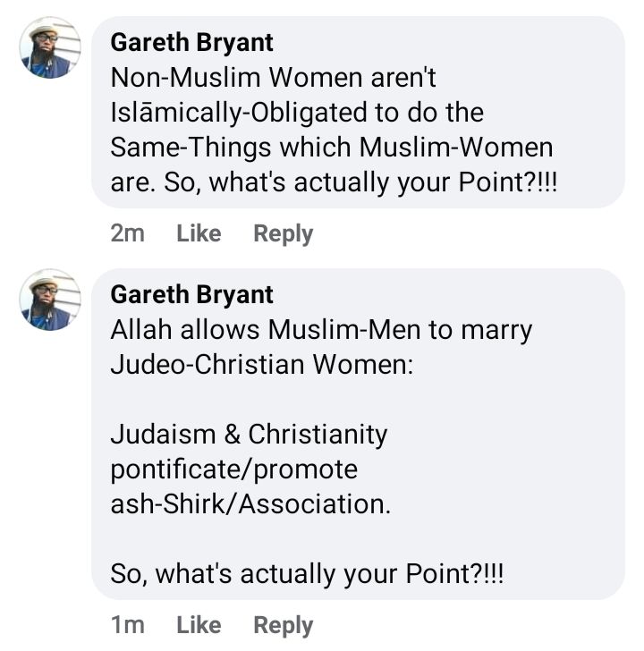Open Gareth Bryant name on the 1m comment
The width and height of the screenshot is (644, 651).
[191, 294]
